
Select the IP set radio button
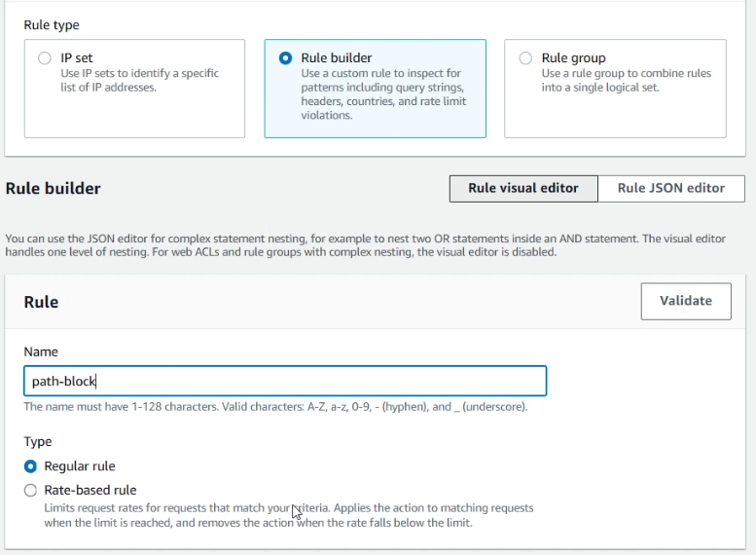(x=44, y=58)
